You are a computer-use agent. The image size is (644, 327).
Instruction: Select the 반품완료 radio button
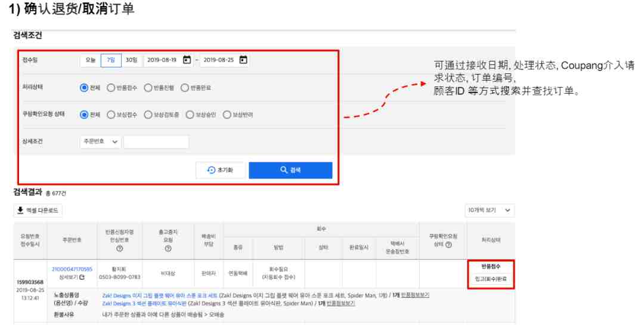click(185, 88)
